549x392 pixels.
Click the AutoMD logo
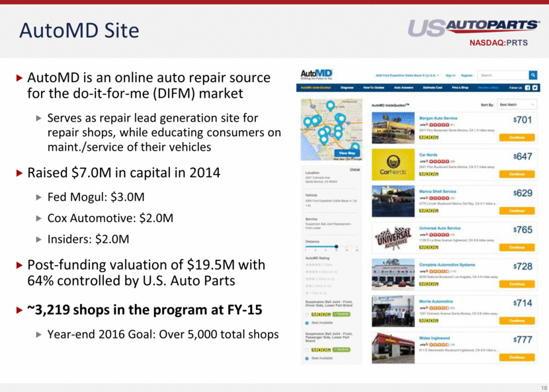coord(317,75)
